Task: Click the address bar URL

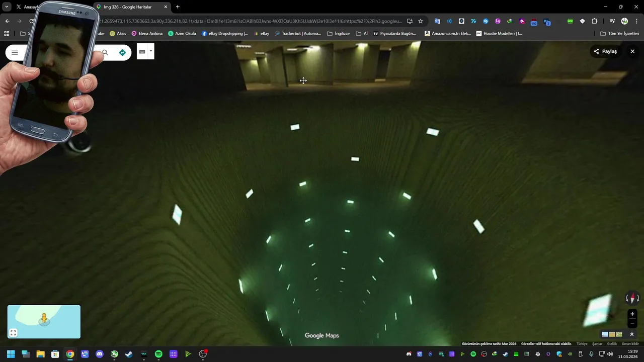Action: click(252, 21)
